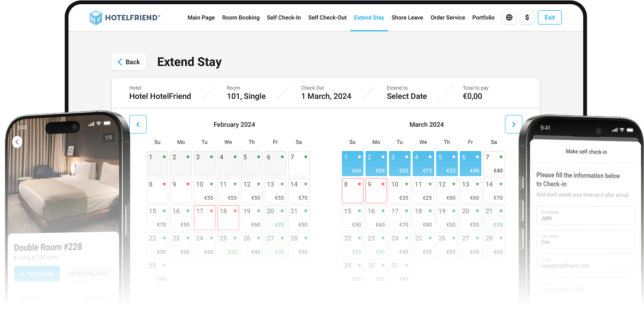644x320 pixels.
Task: Select March 17 priced €70
Action: (399, 218)
